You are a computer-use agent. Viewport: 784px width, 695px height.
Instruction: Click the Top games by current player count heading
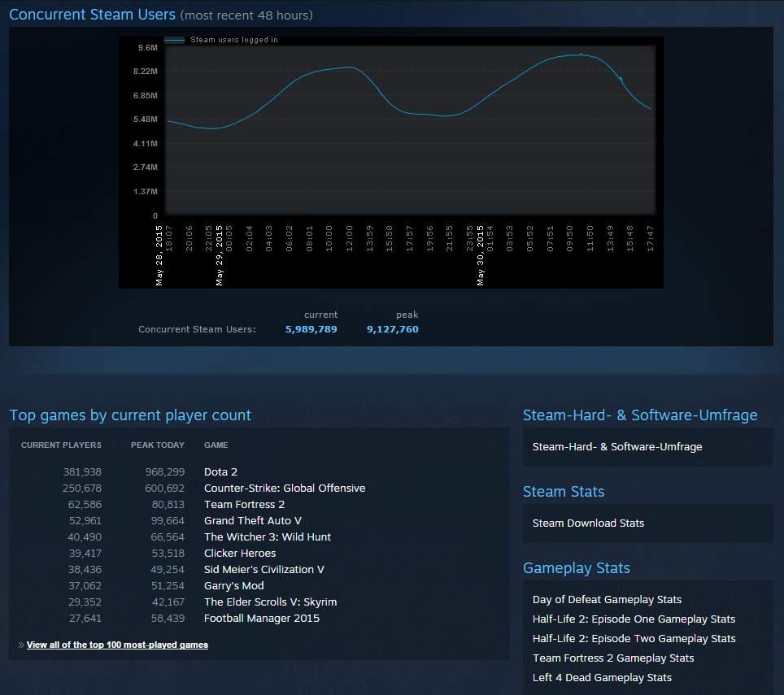coord(130,415)
